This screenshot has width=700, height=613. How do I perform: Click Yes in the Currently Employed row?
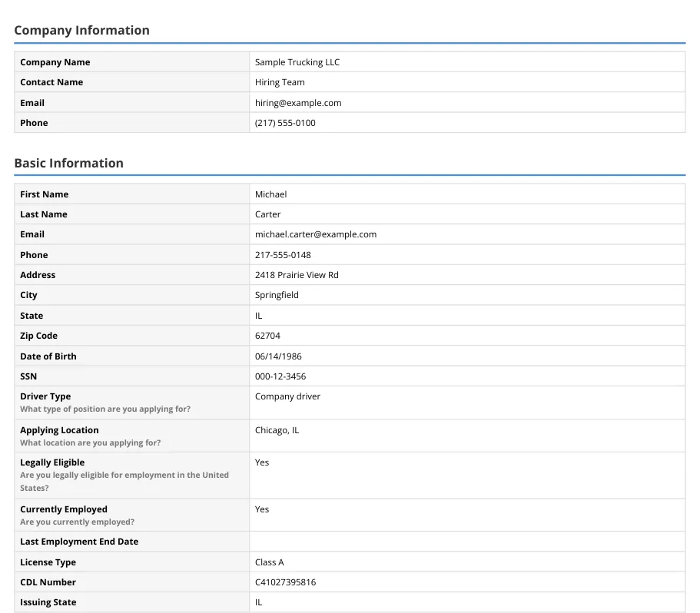[262, 509]
